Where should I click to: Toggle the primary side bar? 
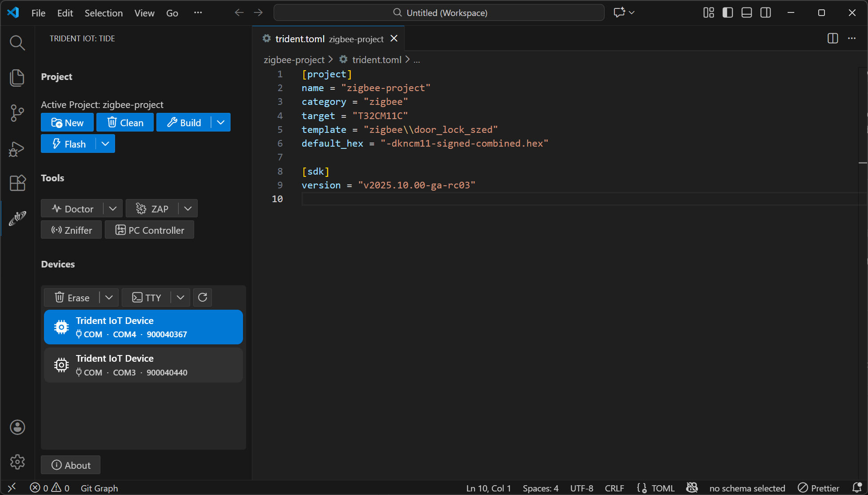coord(728,13)
